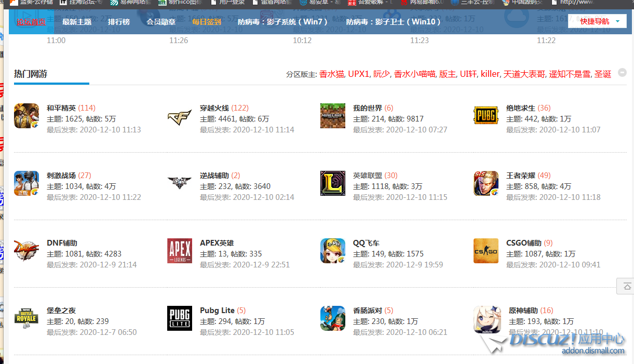Open the 穿越火线 forum title link
The image size is (634, 364).
click(214, 108)
